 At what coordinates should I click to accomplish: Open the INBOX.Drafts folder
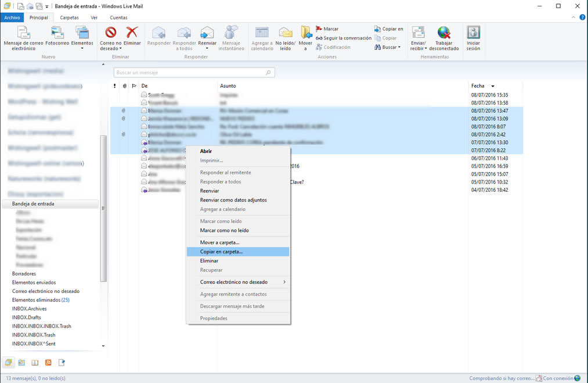pyautogui.click(x=26, y=317)
